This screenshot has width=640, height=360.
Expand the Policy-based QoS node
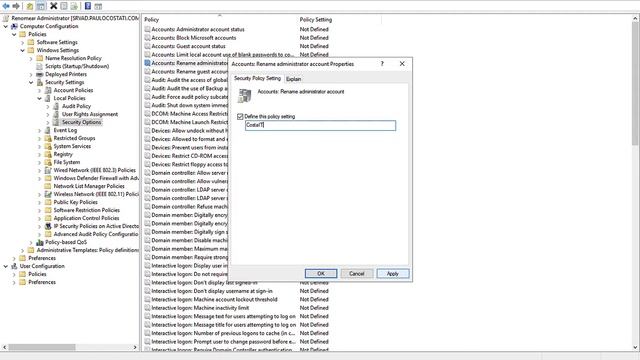coord(31,242)
